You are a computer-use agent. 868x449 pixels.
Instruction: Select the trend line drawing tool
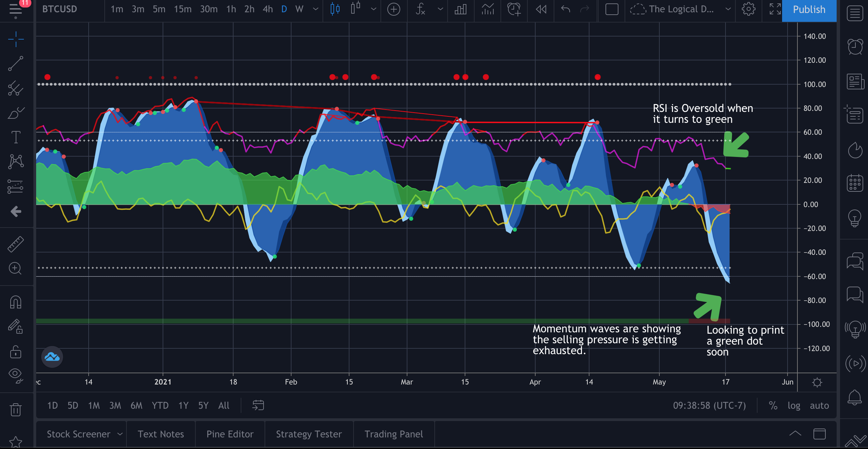16,64
